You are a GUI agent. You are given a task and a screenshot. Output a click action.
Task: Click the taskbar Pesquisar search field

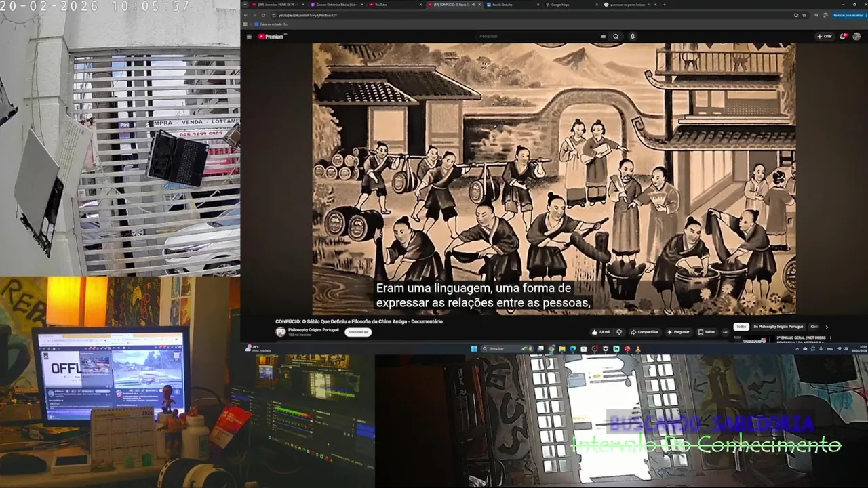(509, 349)
